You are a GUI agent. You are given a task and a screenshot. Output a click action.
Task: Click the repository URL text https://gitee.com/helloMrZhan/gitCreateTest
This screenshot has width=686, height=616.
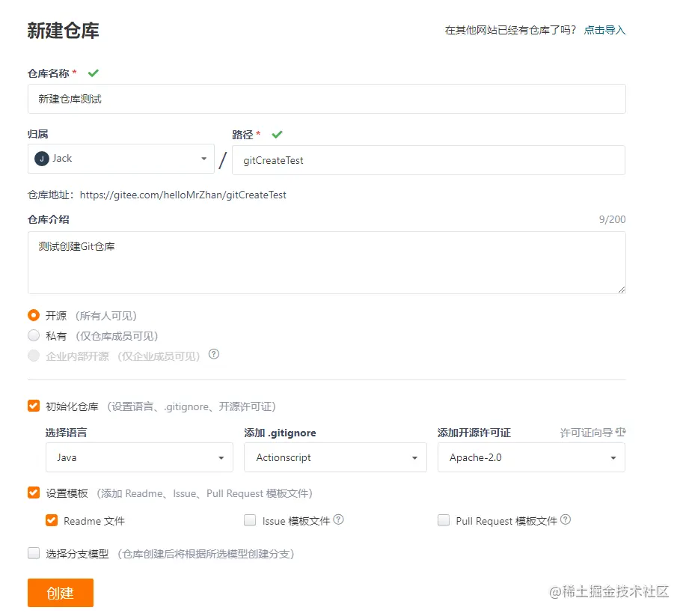click(x=183, y=195)
